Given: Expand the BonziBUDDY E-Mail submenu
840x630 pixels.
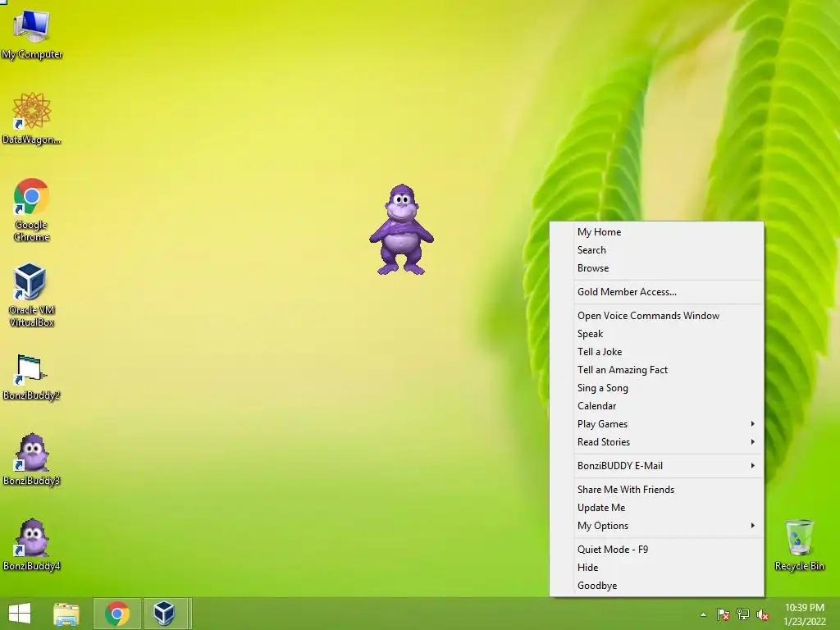Looking at the screenshot, I should coord(657,466).
